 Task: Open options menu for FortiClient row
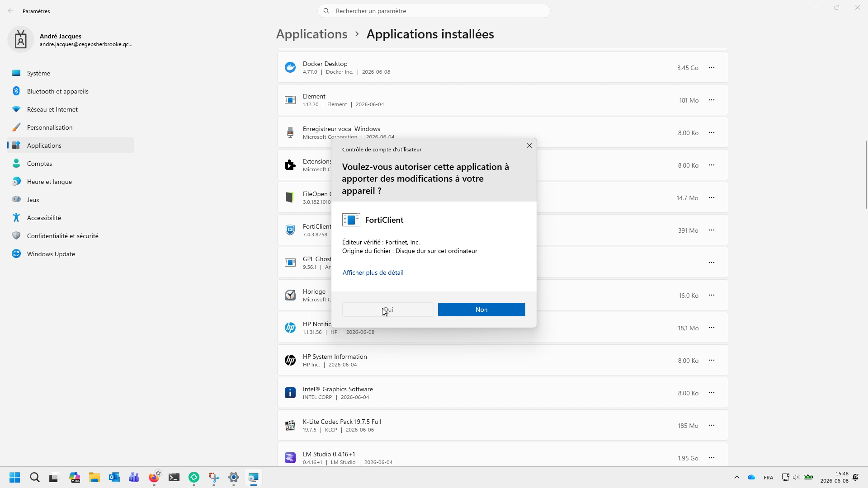[712, 230]
